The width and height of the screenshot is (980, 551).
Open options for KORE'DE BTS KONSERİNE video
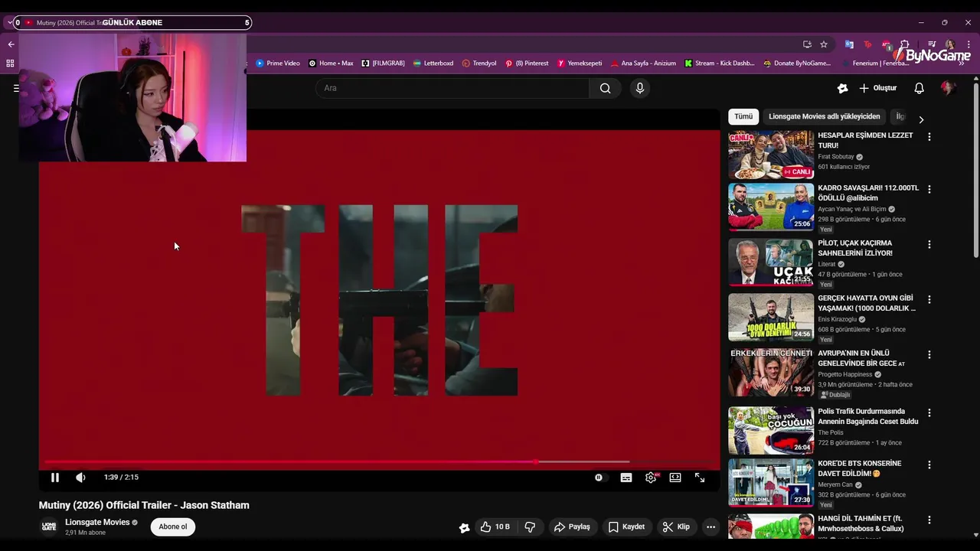pos(929,465)
